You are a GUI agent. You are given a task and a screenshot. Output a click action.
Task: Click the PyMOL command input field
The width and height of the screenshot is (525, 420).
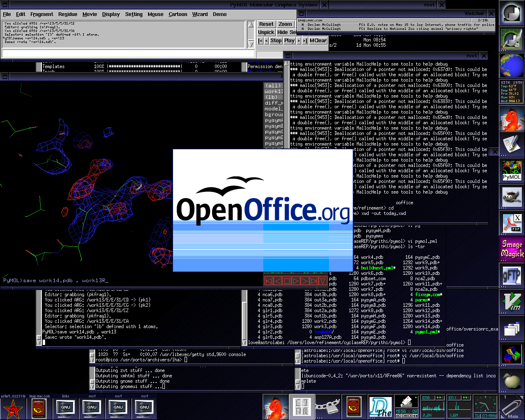128,53
